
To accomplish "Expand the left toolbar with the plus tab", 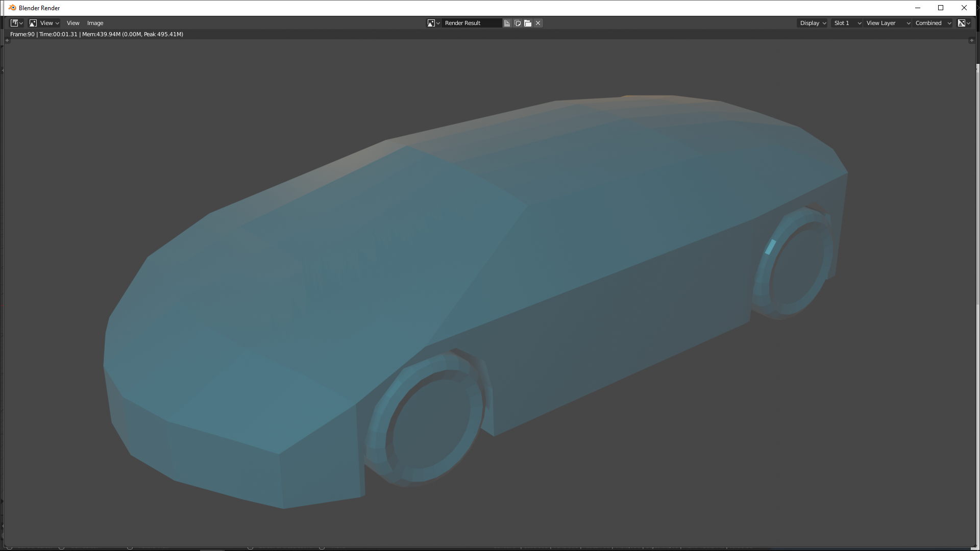I will pos(7,40).
